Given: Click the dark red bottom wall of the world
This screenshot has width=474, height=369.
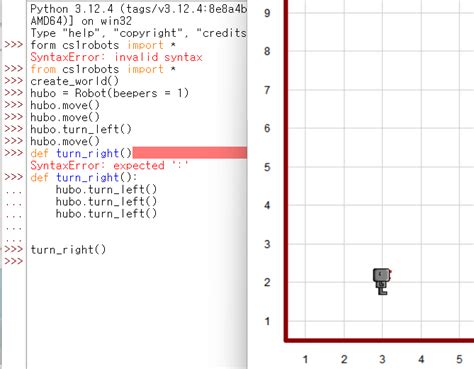Looking at the screenshot, I should pos(379,341).
